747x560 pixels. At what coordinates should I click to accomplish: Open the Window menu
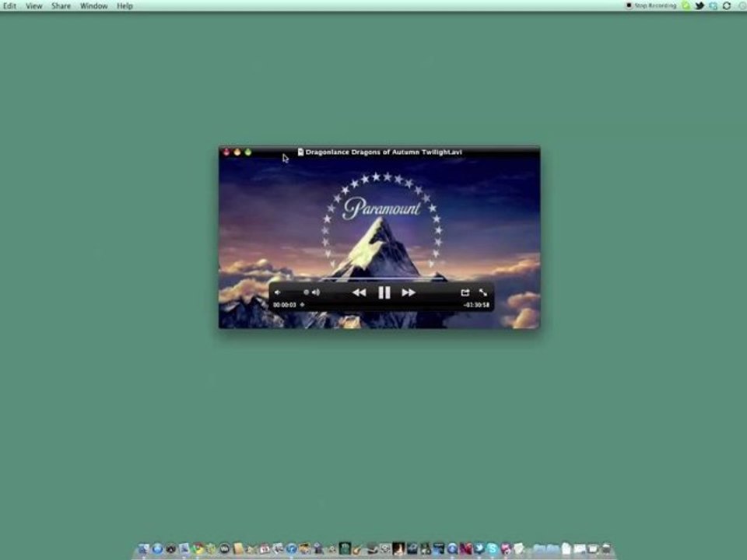point(94,5)
